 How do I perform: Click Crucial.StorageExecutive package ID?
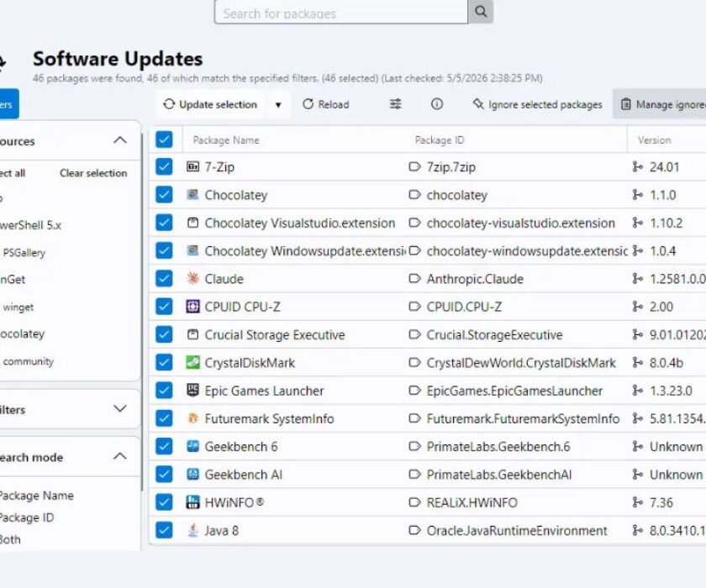click(x=494, y=335)
